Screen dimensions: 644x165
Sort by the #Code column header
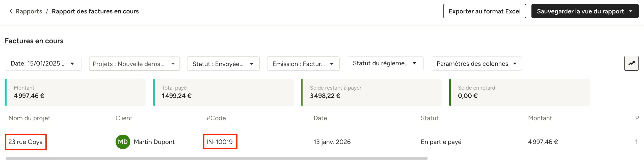tap(216, 118)
